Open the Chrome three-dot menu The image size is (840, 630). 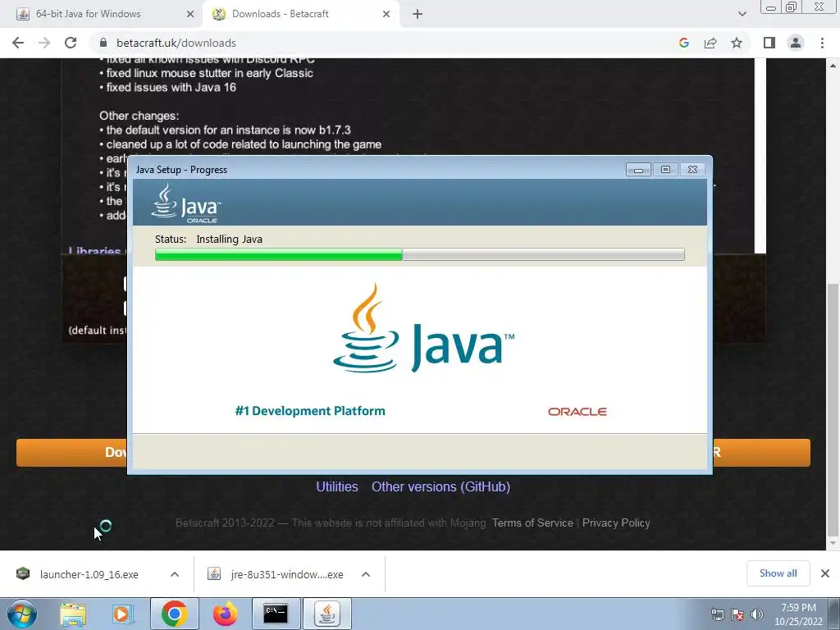tap(822, 43)
